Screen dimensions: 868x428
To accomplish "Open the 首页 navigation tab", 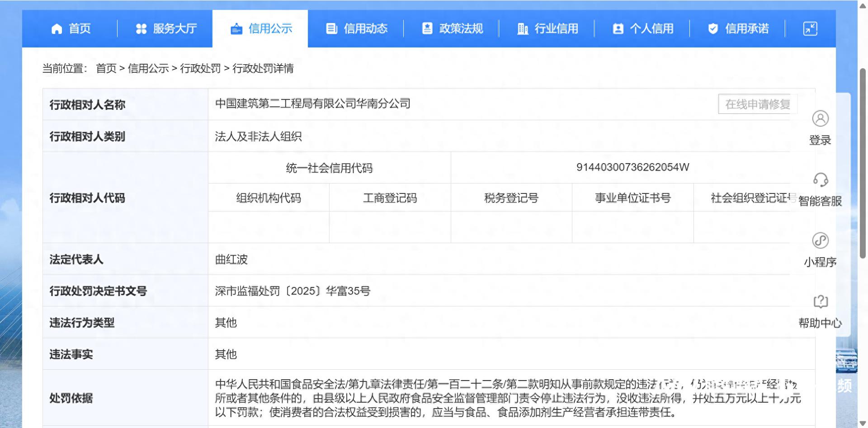I will point(71,29).
